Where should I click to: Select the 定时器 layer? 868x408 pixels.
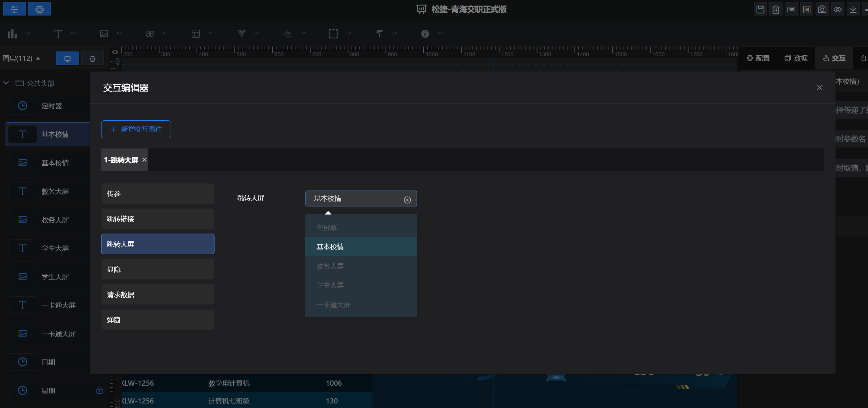[x=47, y=106]
